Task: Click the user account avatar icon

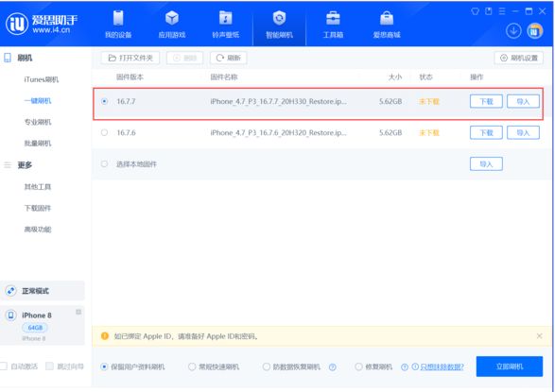Action: pos(535,31)
